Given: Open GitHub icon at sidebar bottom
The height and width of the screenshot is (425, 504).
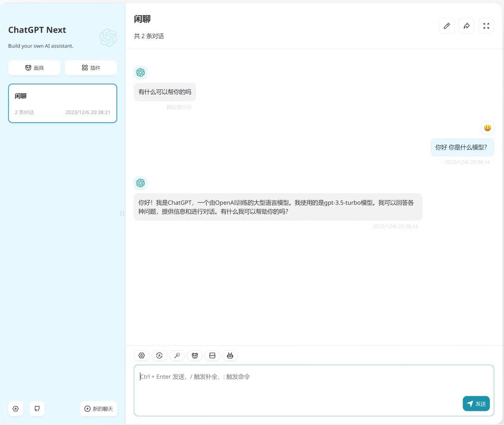Looking at the screenshot, I should coord(37,408).
